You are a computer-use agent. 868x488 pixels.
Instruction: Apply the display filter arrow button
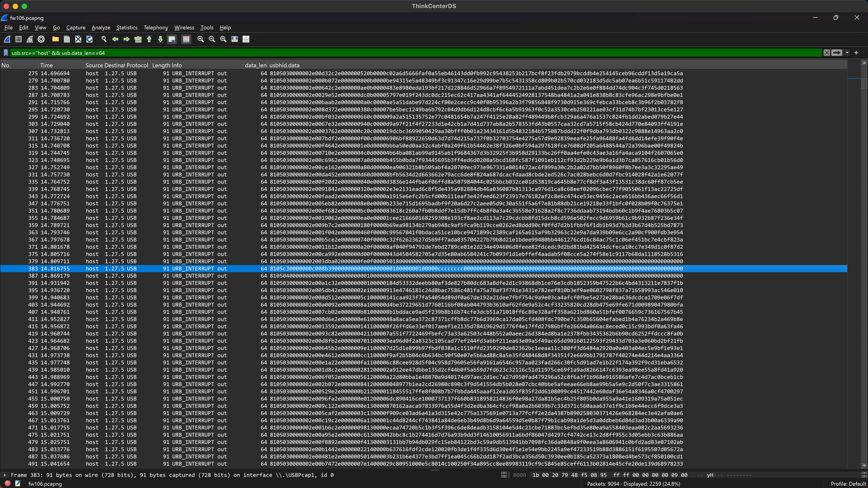(x=836, y=53)
